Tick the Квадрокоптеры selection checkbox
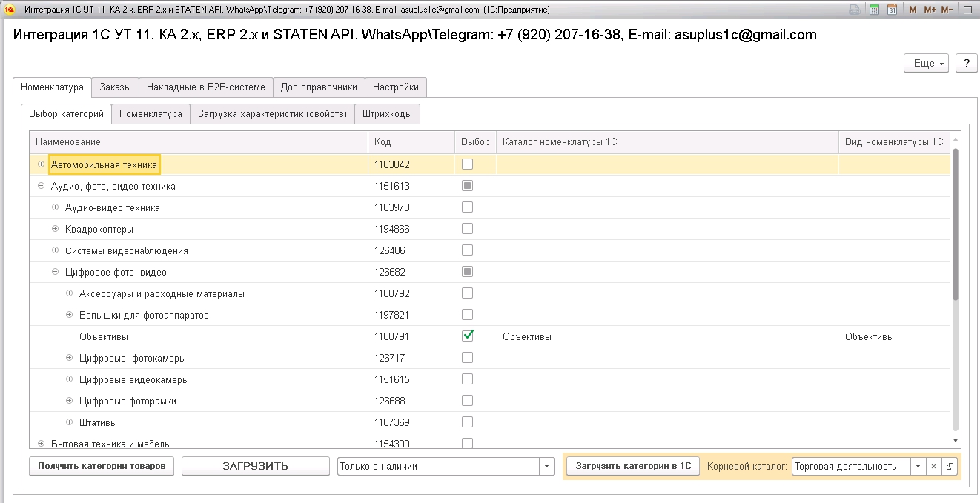The width and height of the screenshot is (980, 503). (x=467, y=229)
